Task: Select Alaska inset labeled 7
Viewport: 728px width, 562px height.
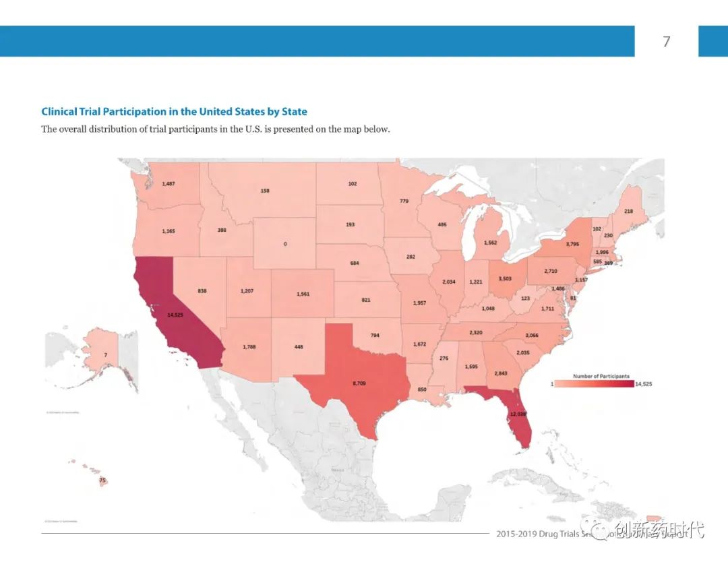Action: 105,354
